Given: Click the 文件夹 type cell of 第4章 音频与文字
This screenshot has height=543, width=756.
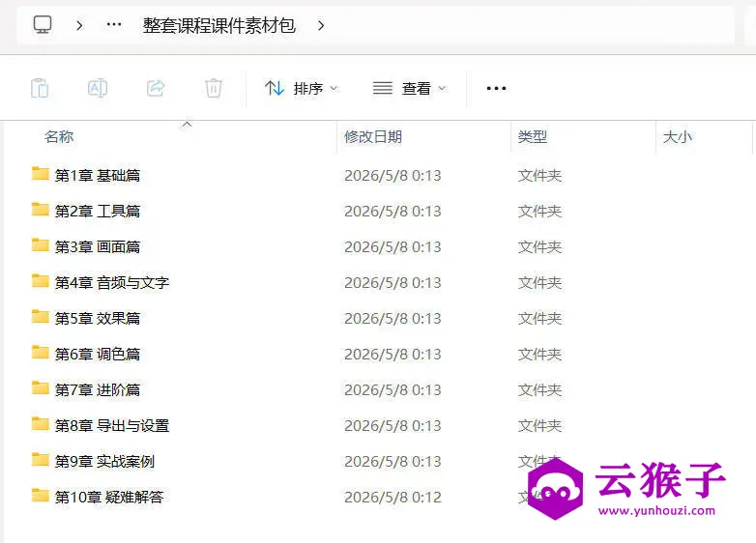Looking at the screenshot, I should pos(539,282).
